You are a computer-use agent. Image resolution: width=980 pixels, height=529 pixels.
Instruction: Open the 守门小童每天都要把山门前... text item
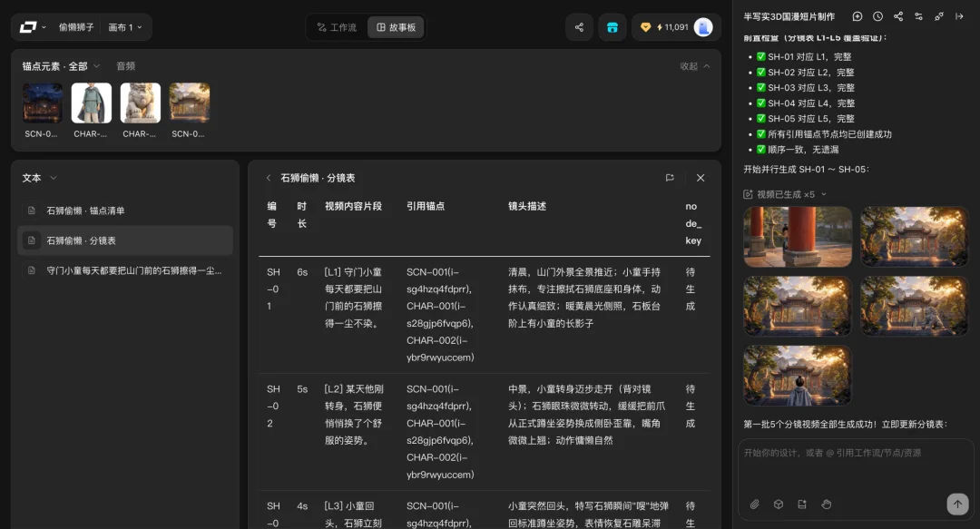tap(125, 270)
